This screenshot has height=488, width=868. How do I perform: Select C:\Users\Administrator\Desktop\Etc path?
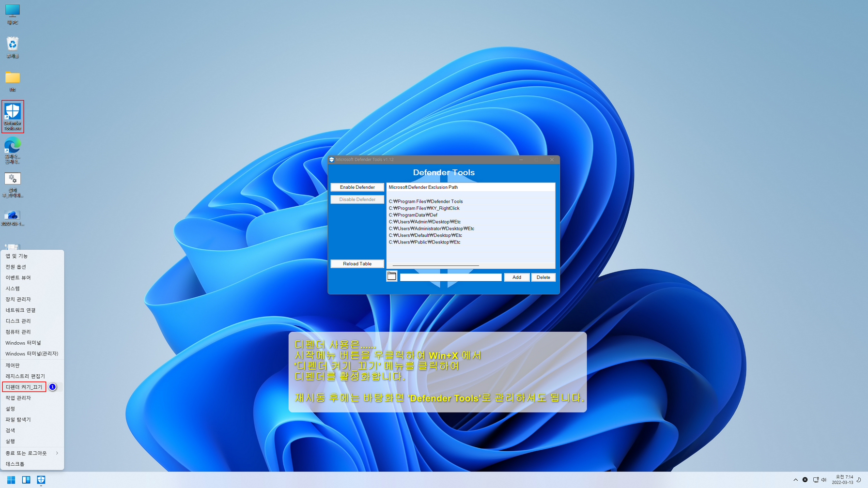pos(432,229)
